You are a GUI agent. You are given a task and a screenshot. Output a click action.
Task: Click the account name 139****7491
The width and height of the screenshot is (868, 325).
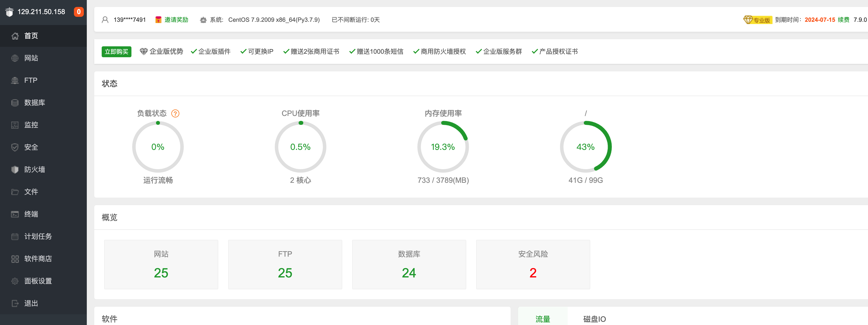tap(130, 20)
